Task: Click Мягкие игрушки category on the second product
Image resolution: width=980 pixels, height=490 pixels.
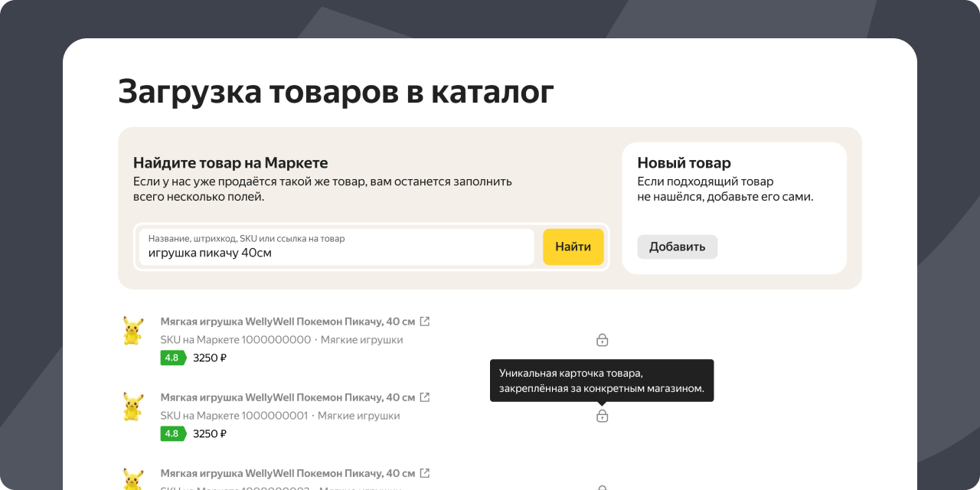Action: pyautogui.click(x=358, y=416)
